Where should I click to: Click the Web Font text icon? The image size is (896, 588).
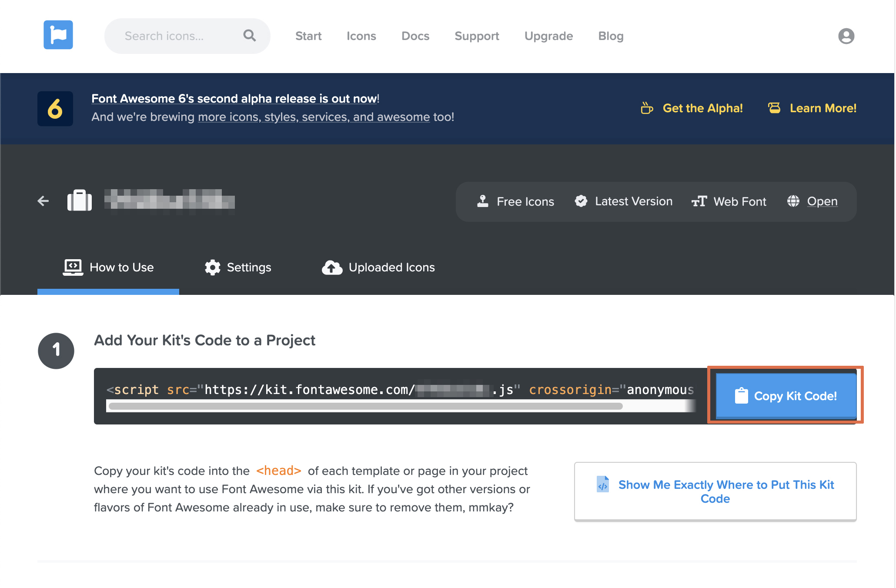tap(699, 201)
